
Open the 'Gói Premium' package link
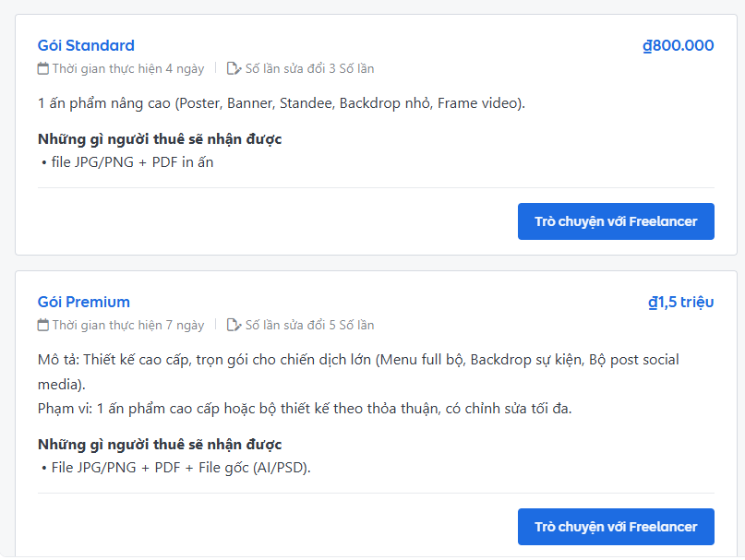tap(84, 302)
